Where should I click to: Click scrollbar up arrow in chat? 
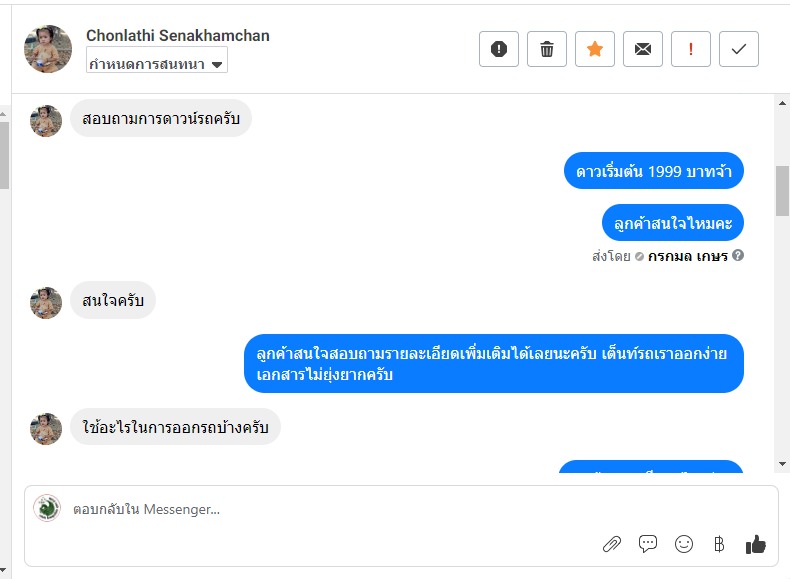782,103
